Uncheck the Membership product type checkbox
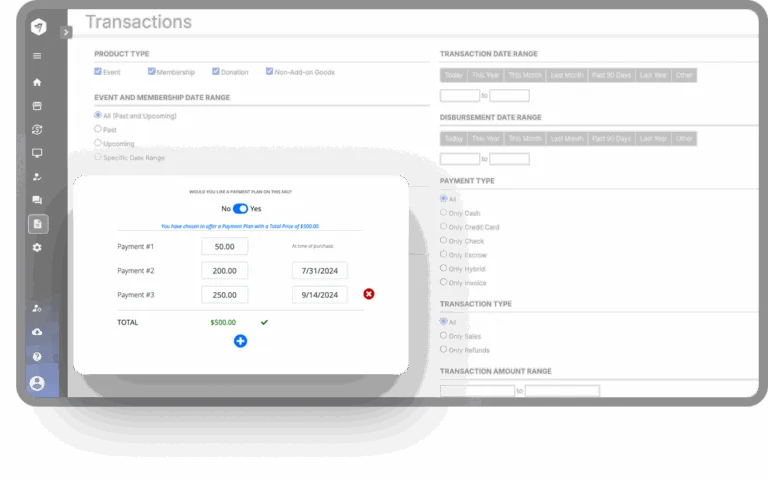 click(152, 72)
